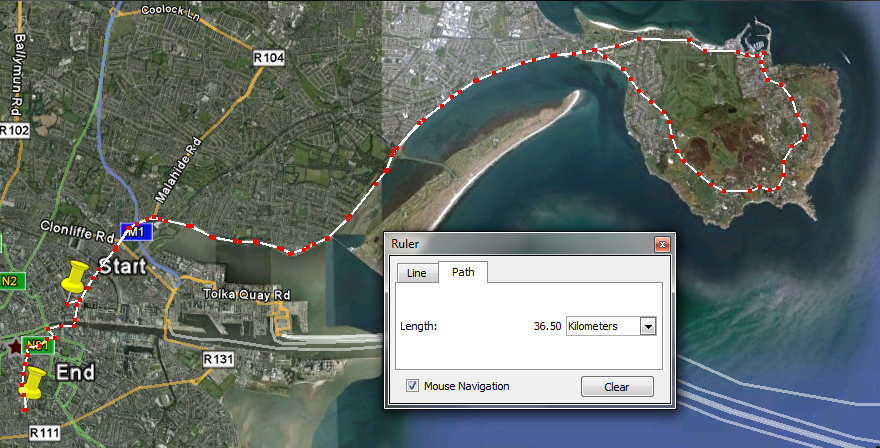This screenshot has height=448, width=880.
Task: Select the Path tab in Ruler
Action: 463,272
